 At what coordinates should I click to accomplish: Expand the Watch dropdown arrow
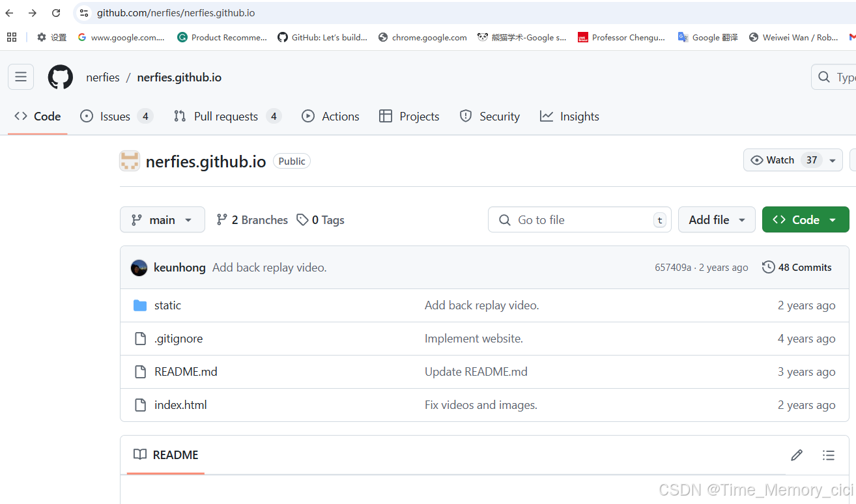tap(833, 160)
